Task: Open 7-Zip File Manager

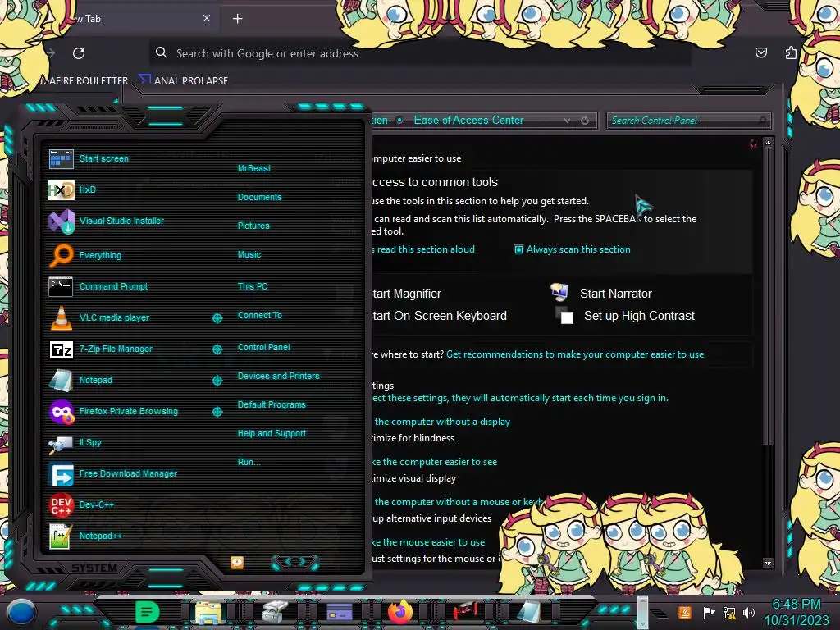Action: 101,349
